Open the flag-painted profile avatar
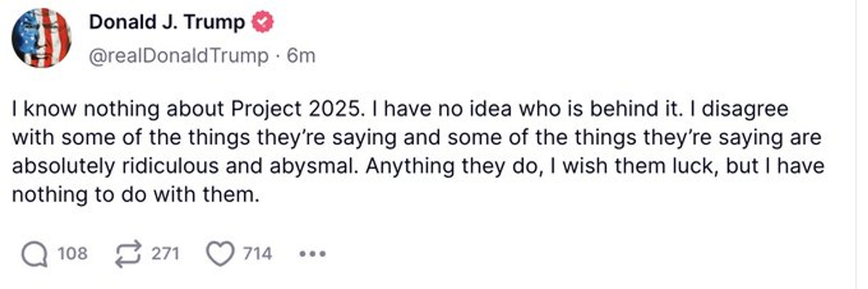Viewport: 868px width, 289px height. (x=41, y=38)
